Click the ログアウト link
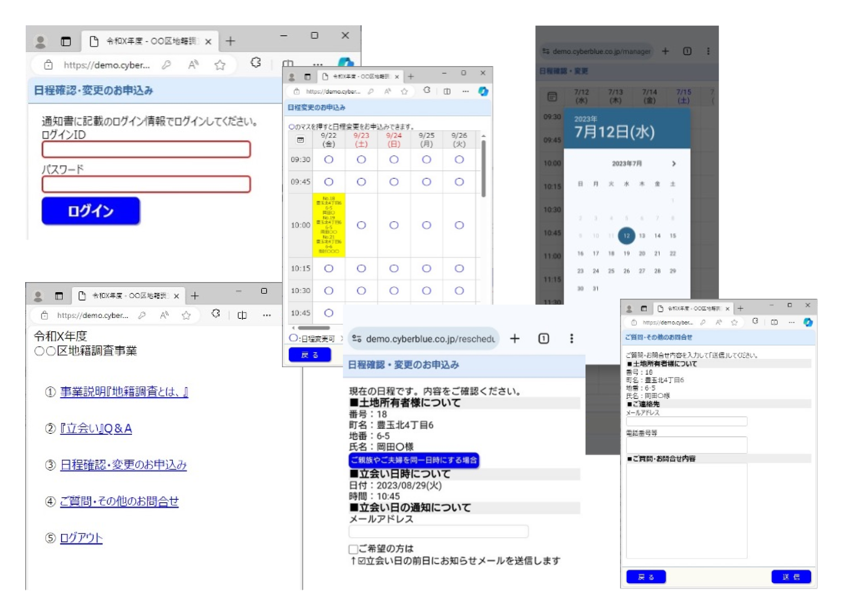The image size is (843, 616). [81, 538]
